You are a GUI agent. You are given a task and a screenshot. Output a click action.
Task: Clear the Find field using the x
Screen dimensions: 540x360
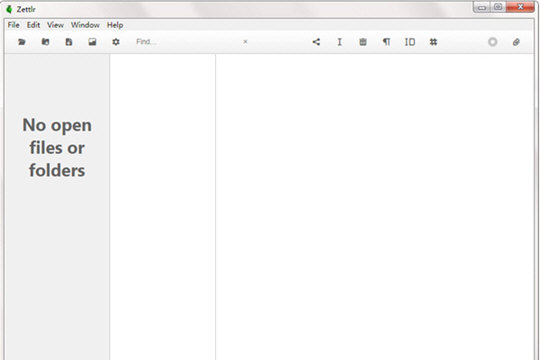coord(245,42)
